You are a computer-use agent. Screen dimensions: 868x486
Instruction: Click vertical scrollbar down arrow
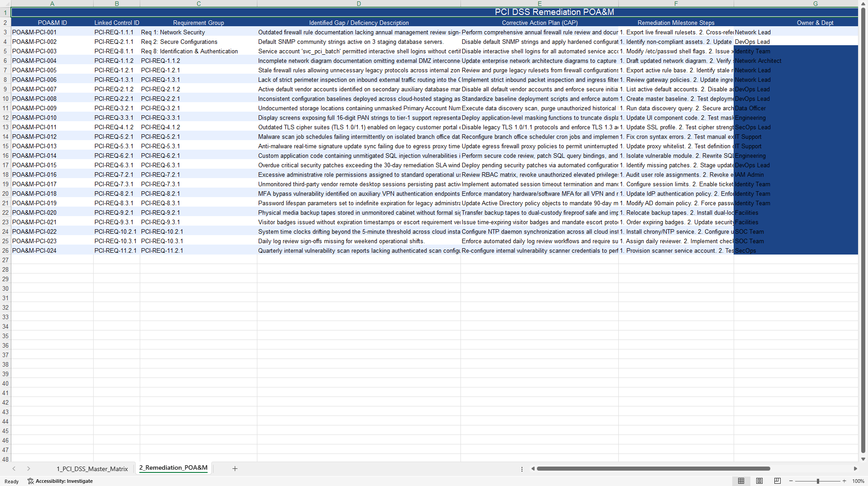[x=863, y=459]
